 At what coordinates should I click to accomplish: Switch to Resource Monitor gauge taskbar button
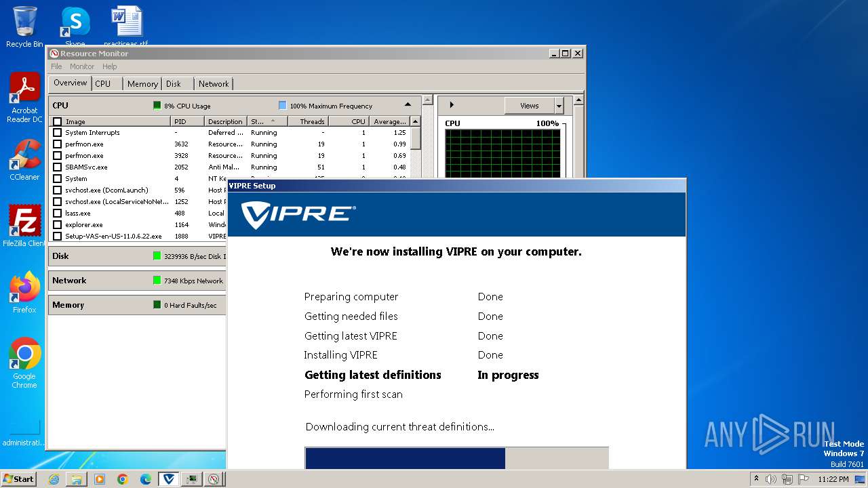(214, 479)
